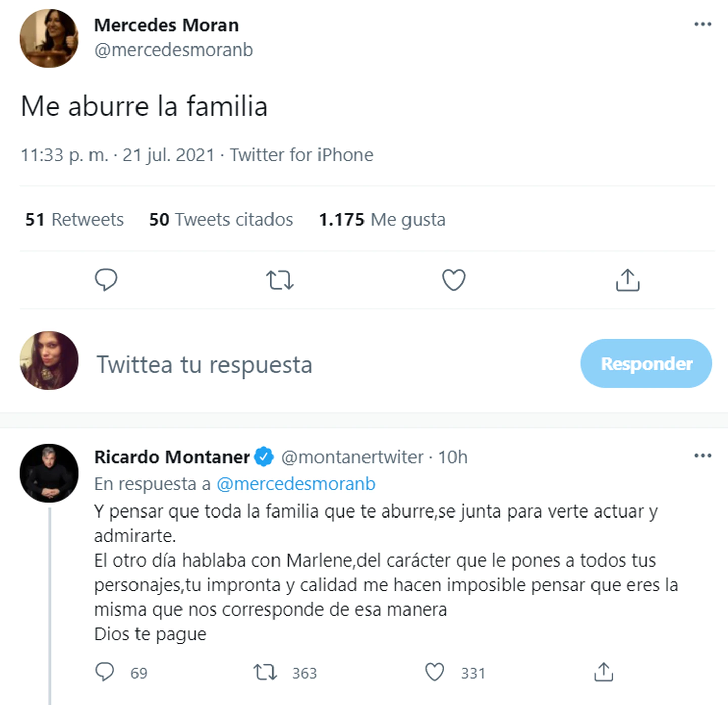Open more options menu on Montaner's reply
The image size is (728, 705).
tap(703, 456)
